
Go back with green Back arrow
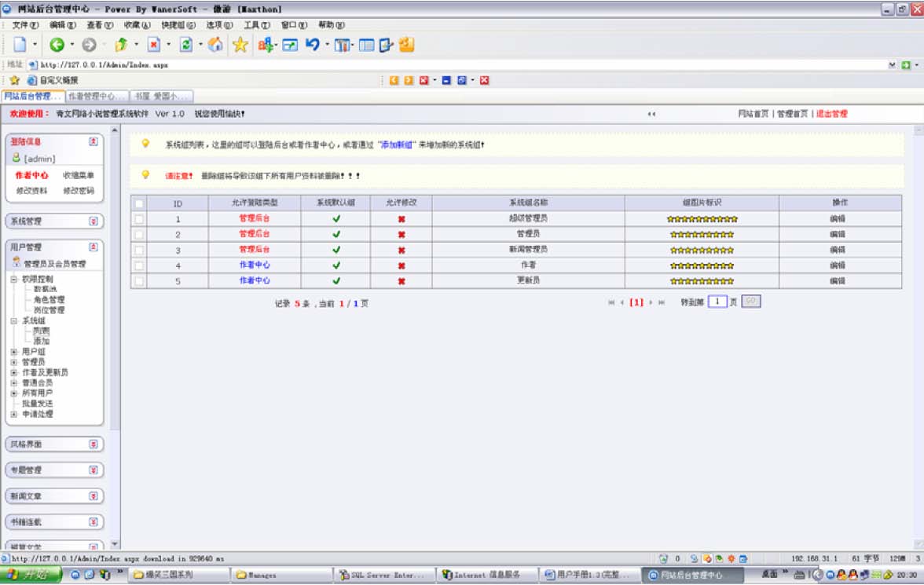point(57,45)
